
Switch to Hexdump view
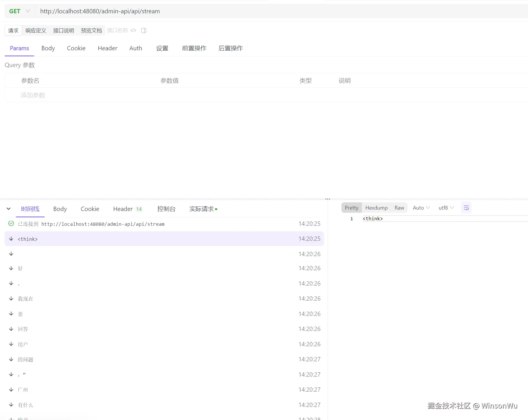(x=376, y=208)
